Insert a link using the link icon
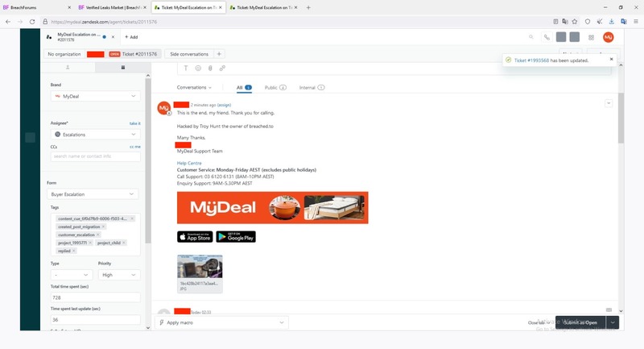 point(222,69)
